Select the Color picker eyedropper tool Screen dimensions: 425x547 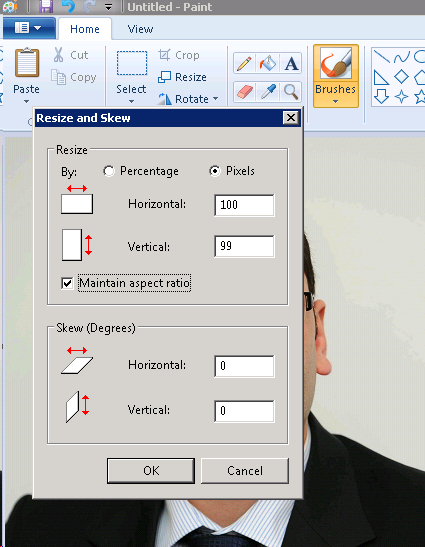coord(267,92)
